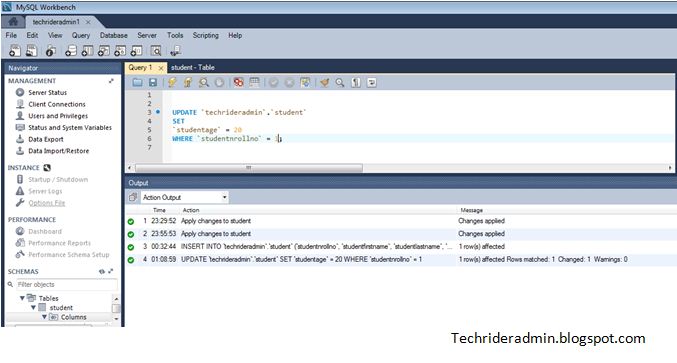Viewport: 677px width, 363px height.
Task: Click the Commit transaction checkmark icon
Action: coord(273,82)
